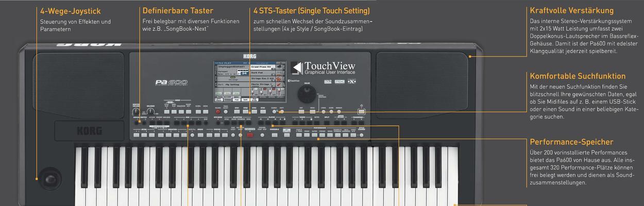Select the Variation 1 button
The image size is (644, 206).
[x=161, y=135]
